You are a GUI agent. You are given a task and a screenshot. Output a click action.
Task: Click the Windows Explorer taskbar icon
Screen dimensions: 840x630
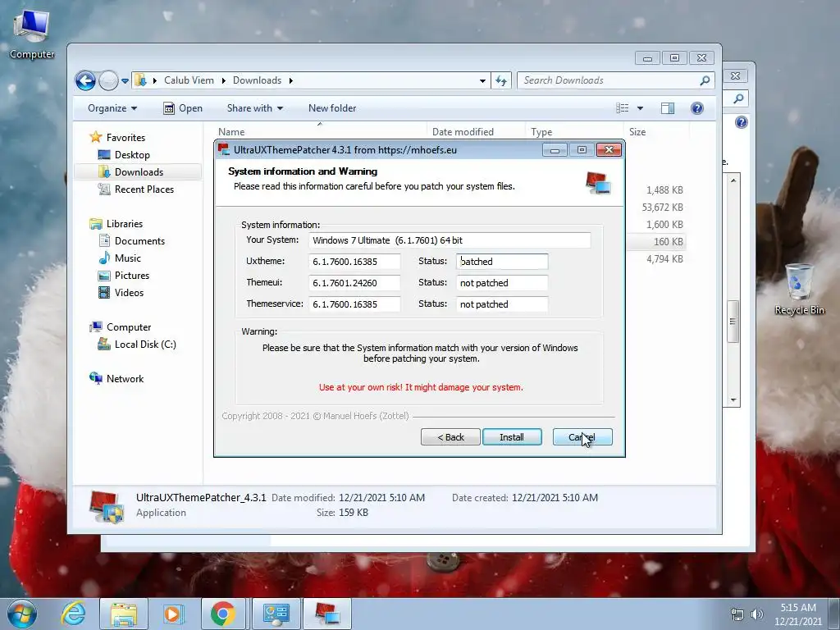[124, 614]
